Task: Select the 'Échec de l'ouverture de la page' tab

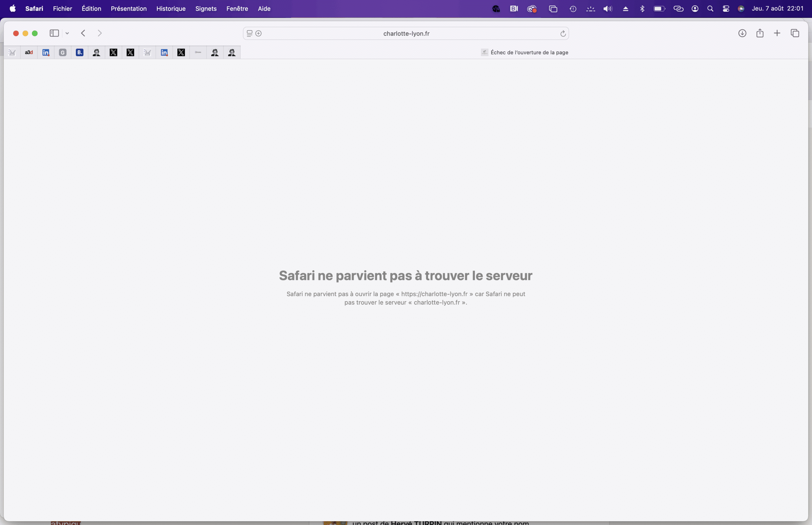Action: coord(524,52)
